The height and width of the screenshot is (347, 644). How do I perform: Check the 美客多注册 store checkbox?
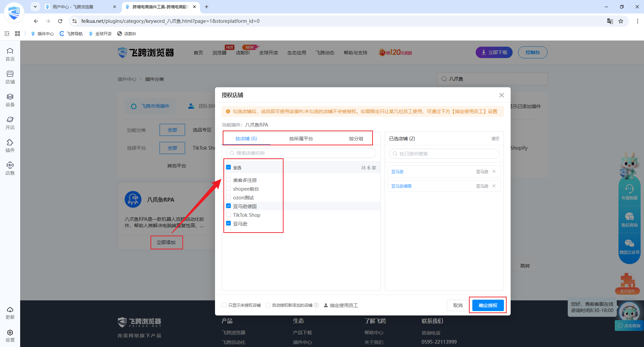point(228,180)
